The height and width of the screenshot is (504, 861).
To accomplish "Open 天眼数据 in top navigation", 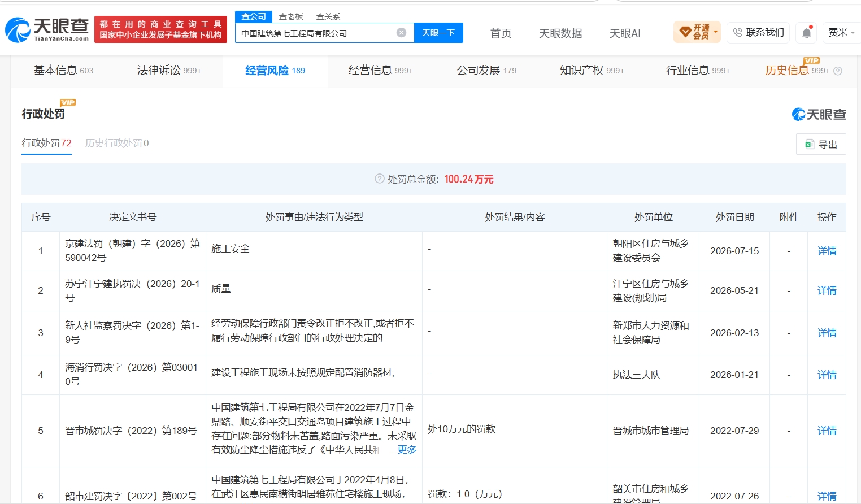I will tap(560, 33).
